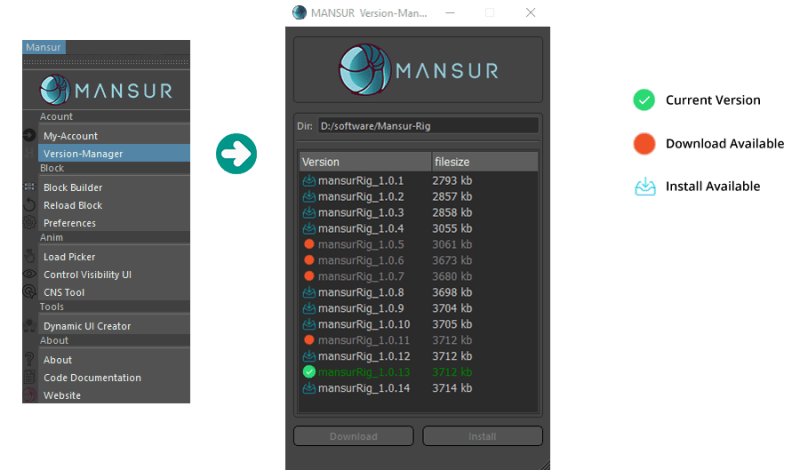Click the Mansur menu tab header
This screenshot has height=470, width=800.
pos(43,47)
